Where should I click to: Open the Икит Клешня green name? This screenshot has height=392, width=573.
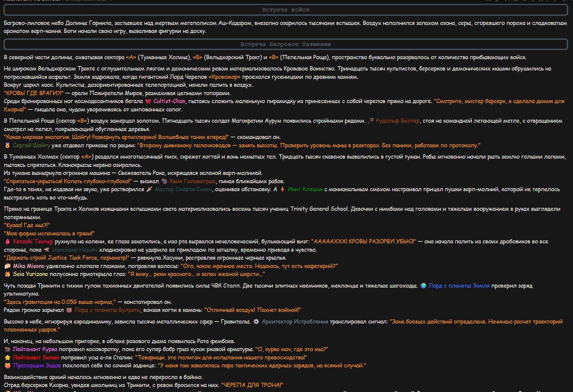point(305,189)
